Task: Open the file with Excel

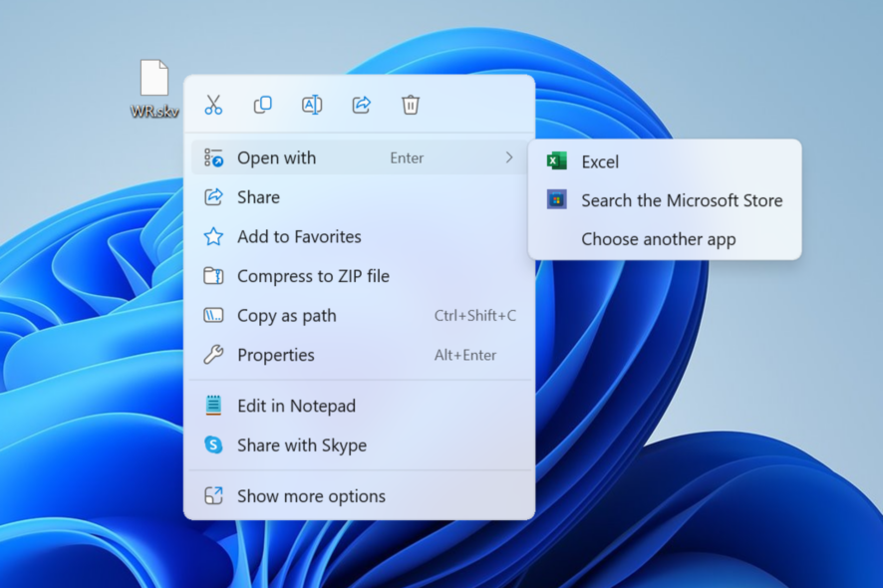Action: tap(665, 161)
